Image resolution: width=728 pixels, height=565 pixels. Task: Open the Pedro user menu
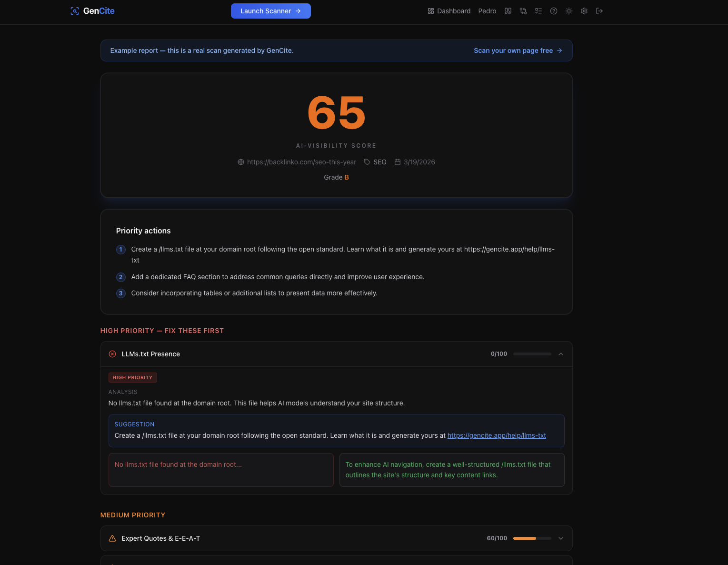pyautogui.click(x=487, y=11)
